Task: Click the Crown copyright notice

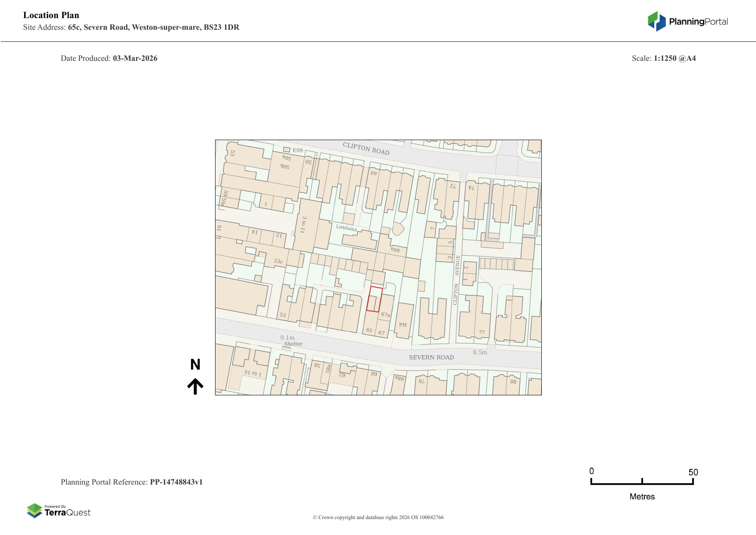Action: point(378,517)
